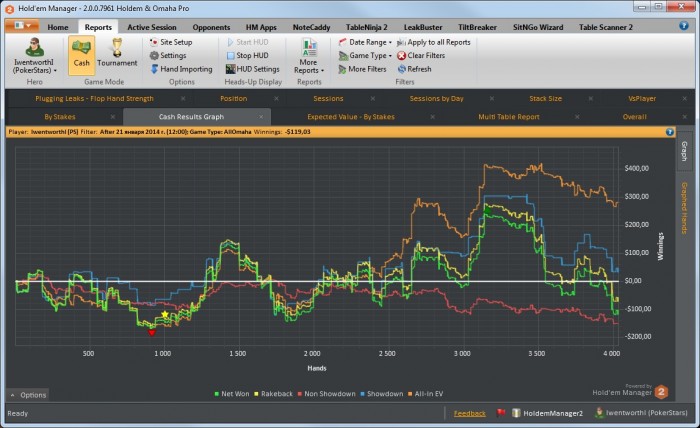Expand the Options panel below the graph
Image resolution: width=700 pixels, height=428 pixels.
pyautogui.click(x=28, y=395)
